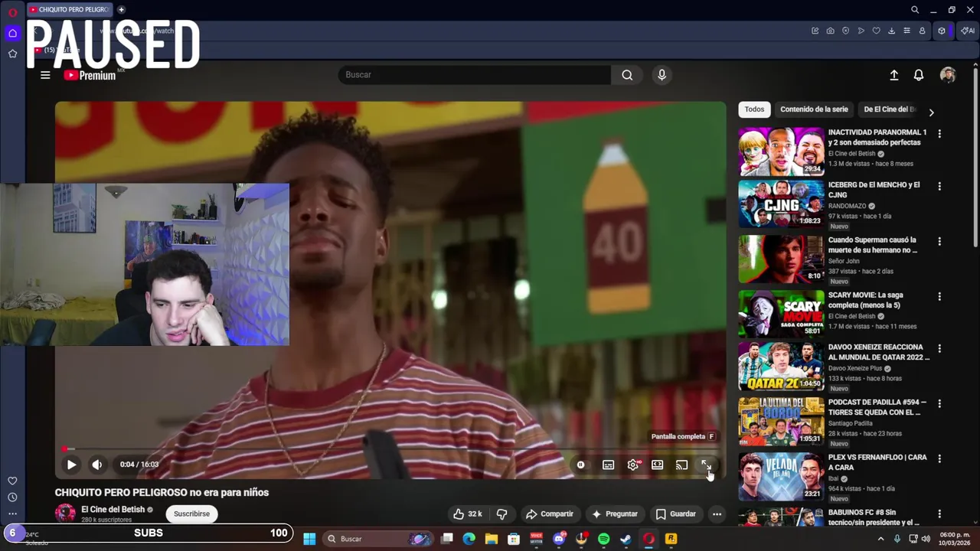Share the video with Compartir
This screenshot has height=551, width=980.
click(x=550, y=514)
